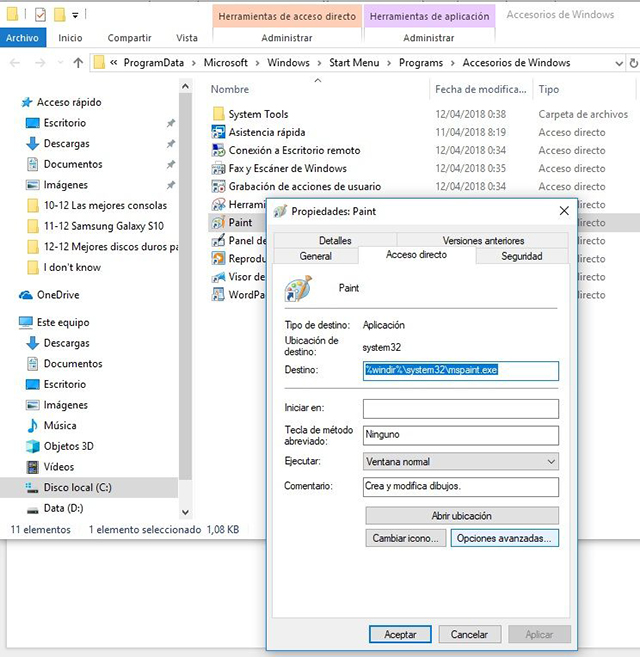
Task: Open the Detalles tab in Properties
Action: tap(335, 241)
